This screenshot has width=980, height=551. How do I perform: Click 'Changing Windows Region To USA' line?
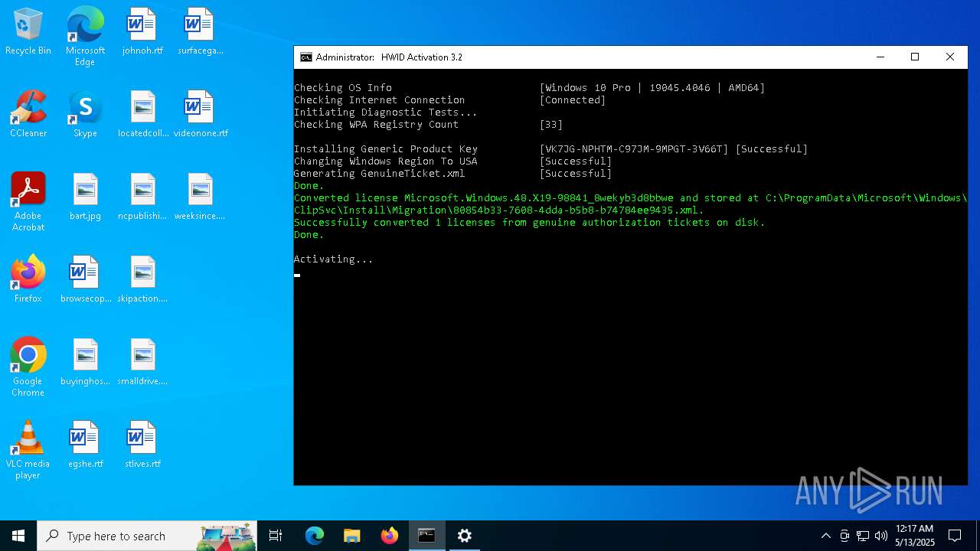click(x=386, y=161)
